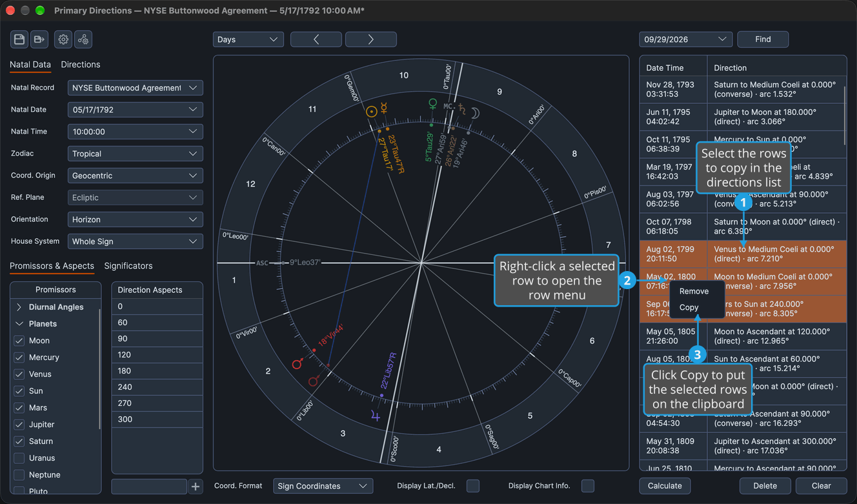Screen dimensions: 857x504
Task: Toggle the Moon promissor checkbox
Action: coord(19,341)
